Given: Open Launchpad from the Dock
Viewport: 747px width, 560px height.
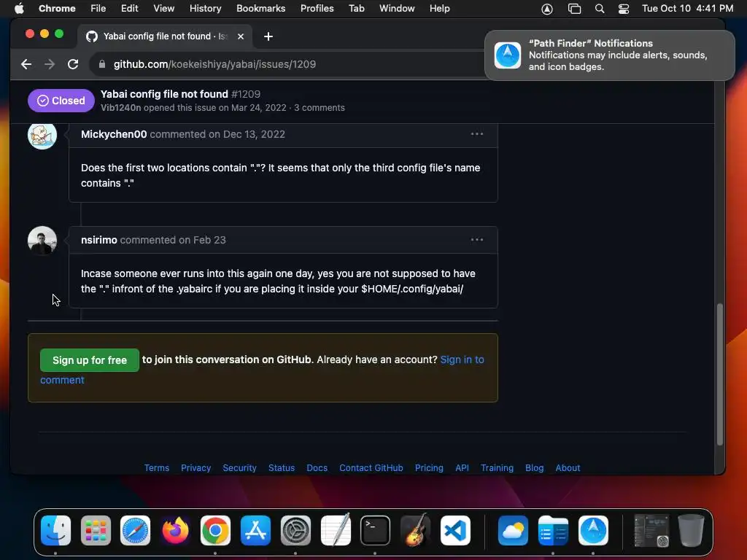Looking at the screenshot, I should pos(96,530).
